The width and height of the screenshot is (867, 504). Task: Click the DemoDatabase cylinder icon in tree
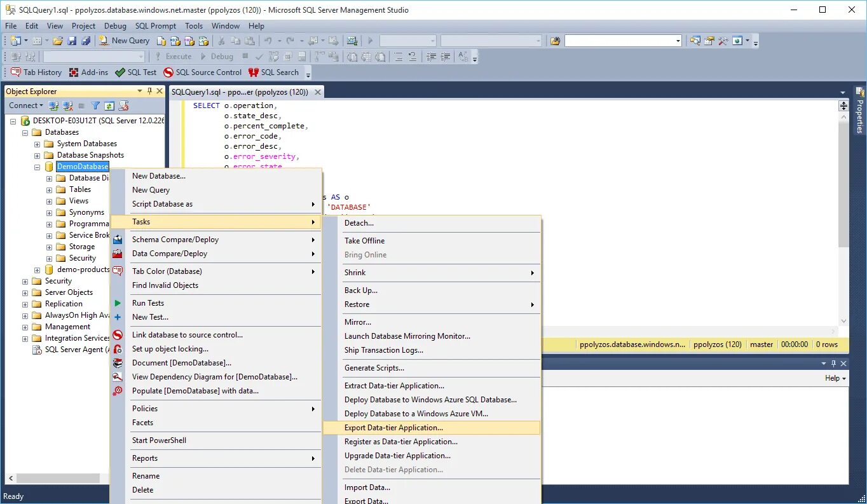(49, 167)
